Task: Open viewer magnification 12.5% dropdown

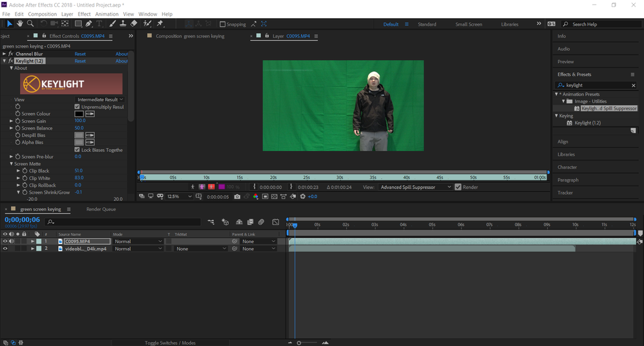Action: [179, 197]
